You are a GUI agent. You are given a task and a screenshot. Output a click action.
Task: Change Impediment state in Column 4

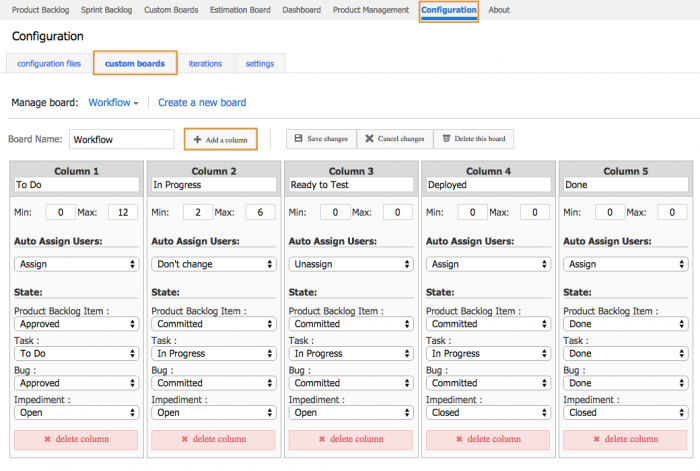[x=488, y=412]
